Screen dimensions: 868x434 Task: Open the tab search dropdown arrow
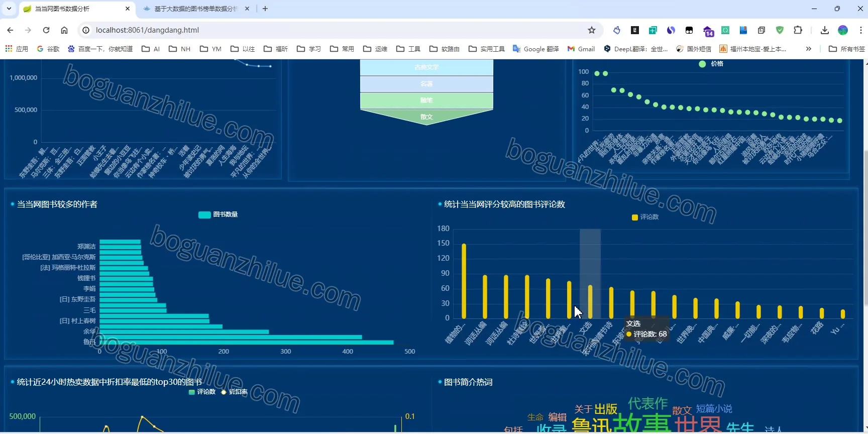point(9,9)
